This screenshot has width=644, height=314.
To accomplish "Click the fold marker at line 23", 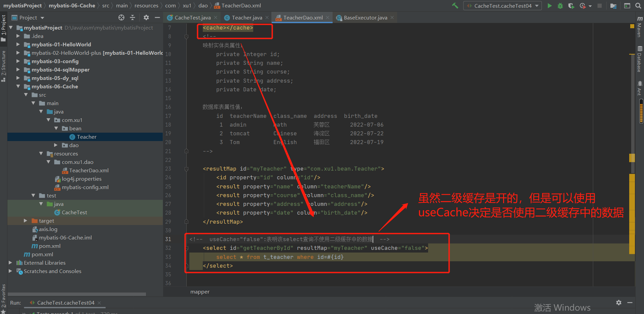I will [x=186, y=169].
